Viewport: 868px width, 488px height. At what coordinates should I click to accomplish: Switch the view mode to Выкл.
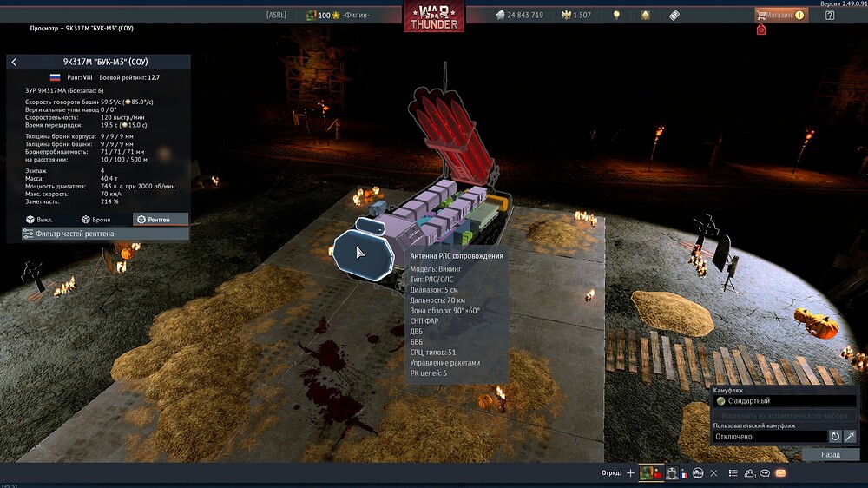(x=39, y=220)
